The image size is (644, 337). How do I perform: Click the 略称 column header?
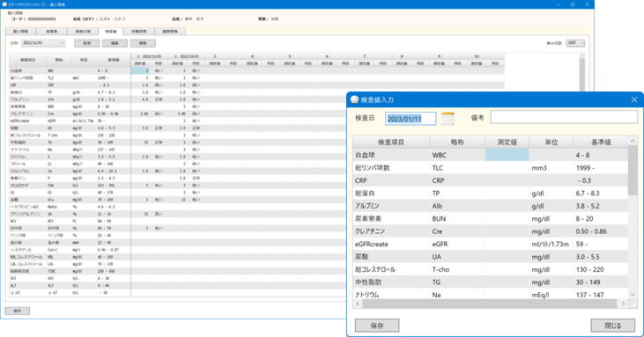pyautogui.click(x=457, y=142)
